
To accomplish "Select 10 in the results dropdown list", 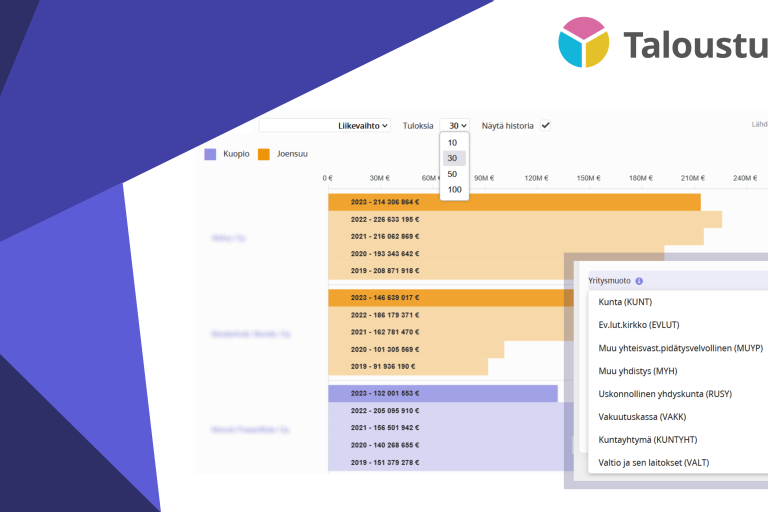I will (454, 143).
